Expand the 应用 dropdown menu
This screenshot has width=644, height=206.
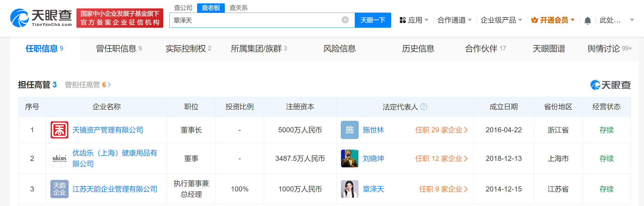pyautogui.click(x=414, y=20)
